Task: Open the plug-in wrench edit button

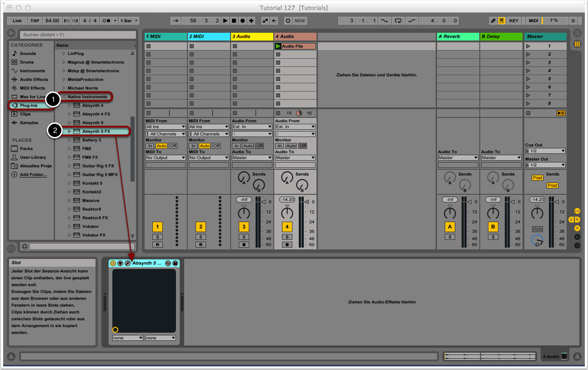Action: [128, 263]
